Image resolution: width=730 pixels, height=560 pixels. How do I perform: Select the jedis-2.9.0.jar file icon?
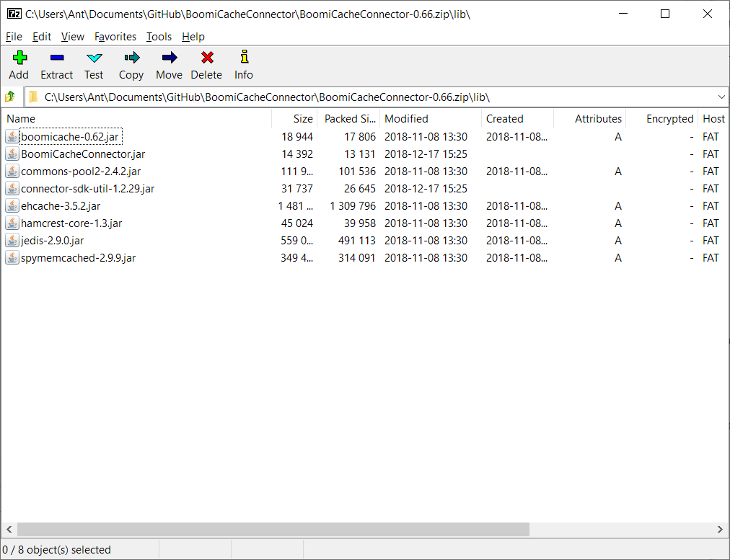[x=12, y=241]
